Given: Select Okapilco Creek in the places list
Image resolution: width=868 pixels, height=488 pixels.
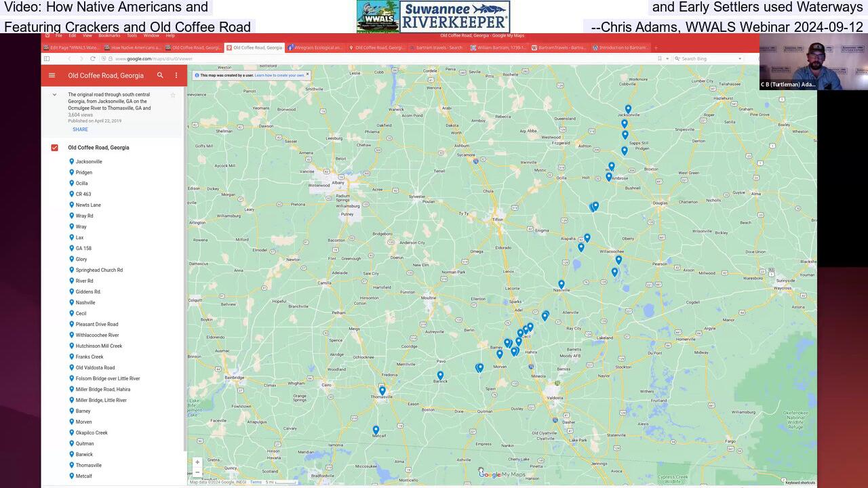Looking at the screenshot, I should [92, 432].
